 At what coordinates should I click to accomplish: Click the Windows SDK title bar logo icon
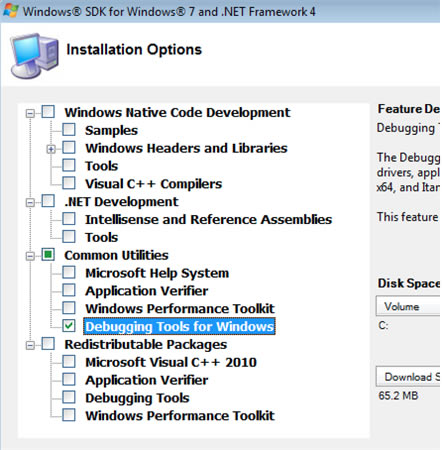(x=10, y=11)
